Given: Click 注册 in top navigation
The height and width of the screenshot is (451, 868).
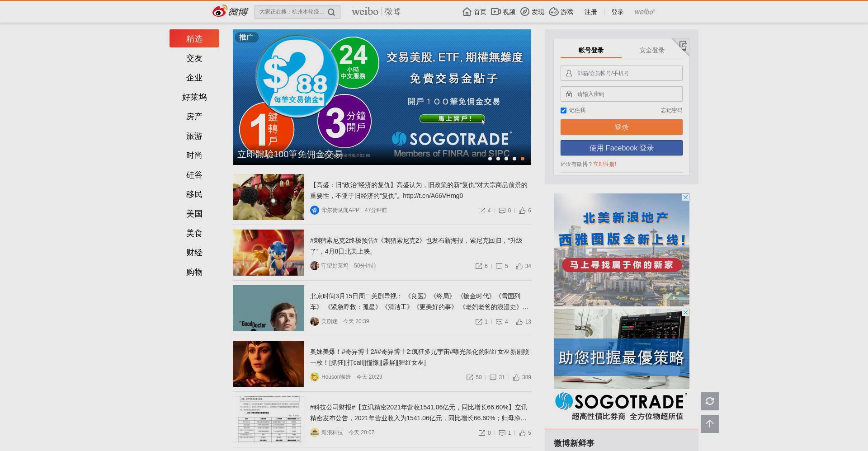Looking at the screenshot, I should point(590,12).
